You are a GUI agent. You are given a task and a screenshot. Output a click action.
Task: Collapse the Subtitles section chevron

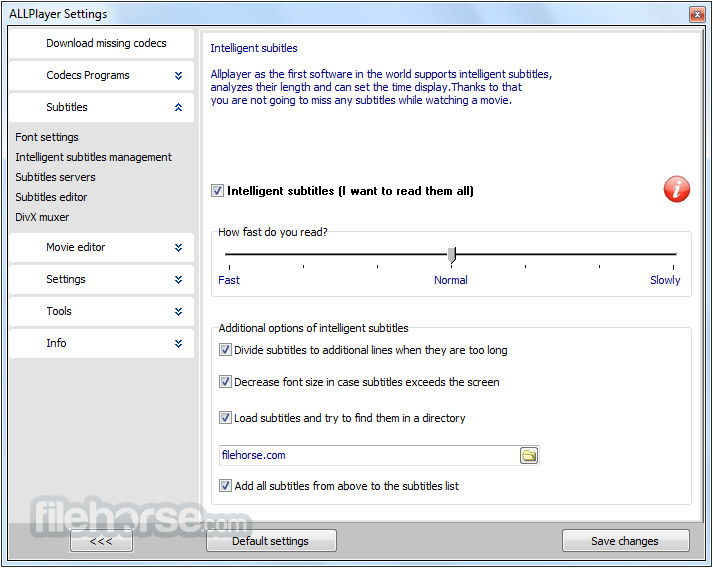point(178,107)
